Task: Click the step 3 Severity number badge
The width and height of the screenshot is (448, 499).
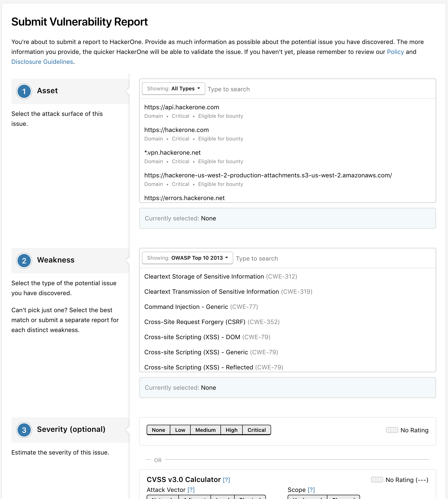Action: pyautogui.click(x=24, y=430)
